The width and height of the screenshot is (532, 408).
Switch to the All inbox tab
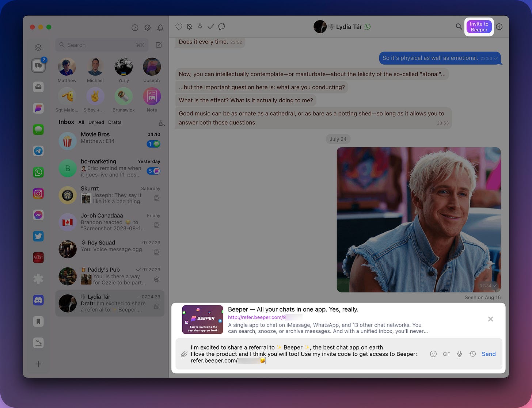81,122
